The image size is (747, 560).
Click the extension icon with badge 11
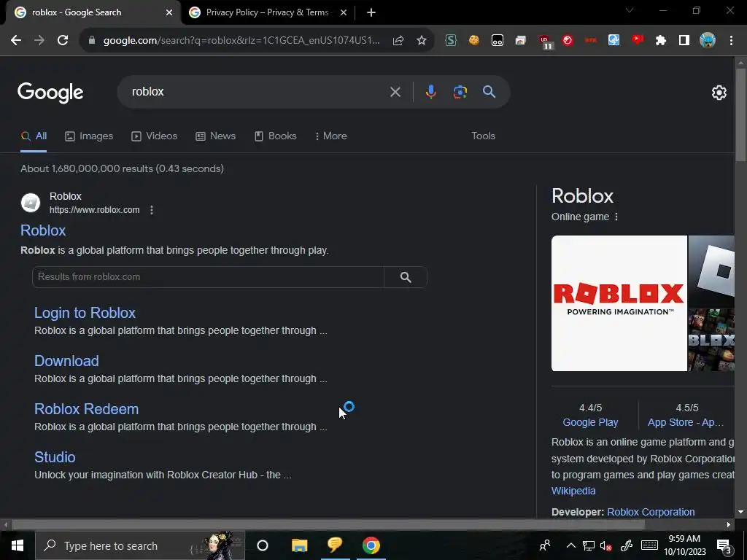(x=545, y=42)
